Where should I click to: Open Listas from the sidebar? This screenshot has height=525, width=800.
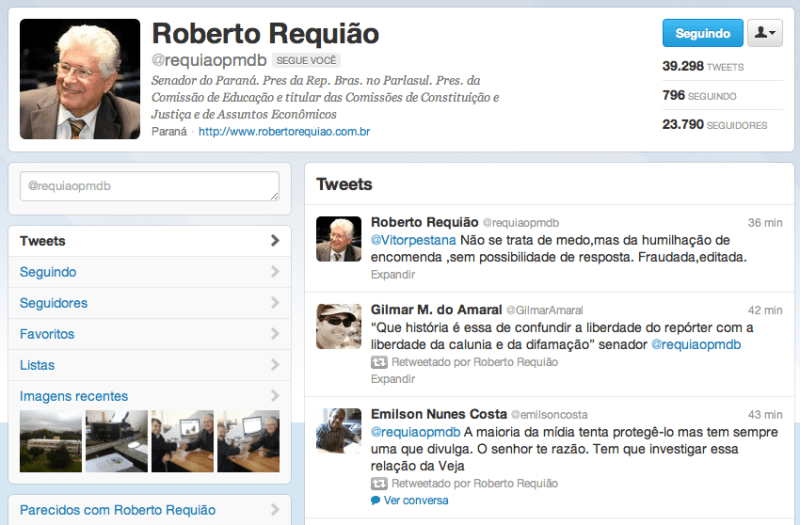37,365
